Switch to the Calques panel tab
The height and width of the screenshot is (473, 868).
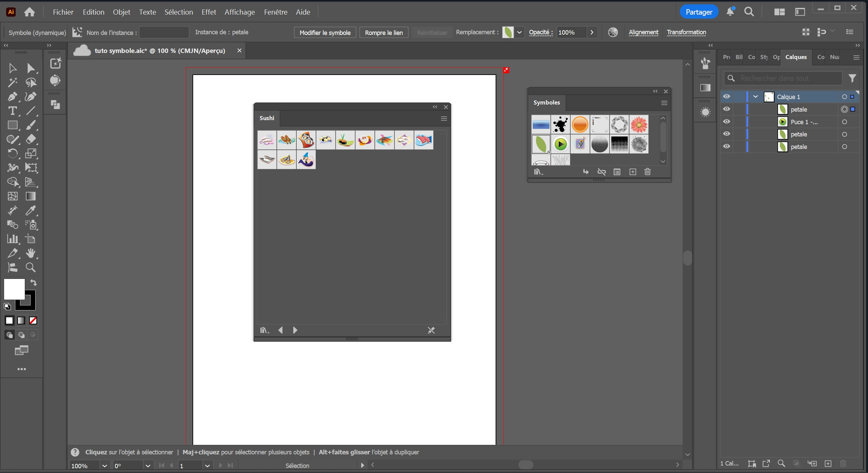click(x=796, y=57)
